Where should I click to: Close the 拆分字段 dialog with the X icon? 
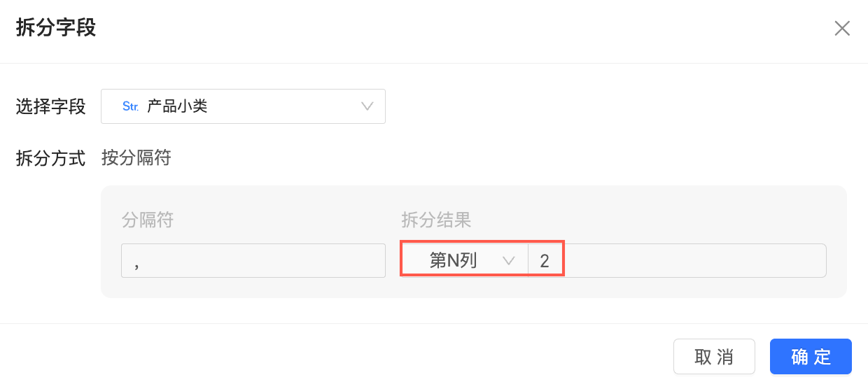tap(842, 28)
